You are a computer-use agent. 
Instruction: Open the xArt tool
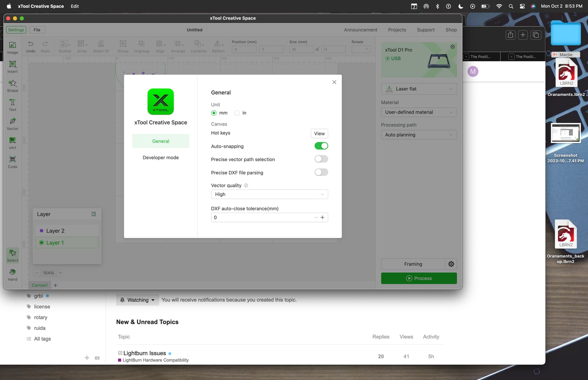coord(13,143)
